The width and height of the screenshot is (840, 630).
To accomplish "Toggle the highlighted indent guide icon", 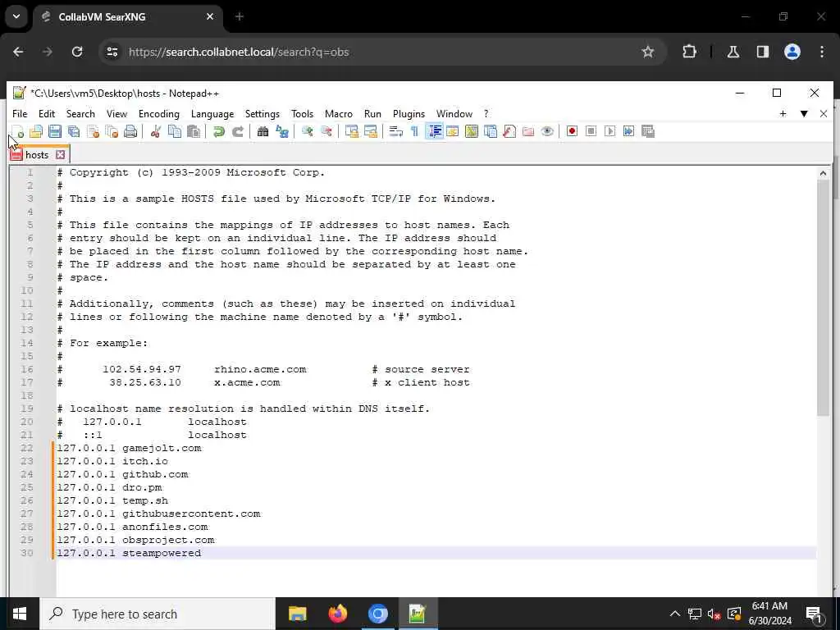I will (x=434, y=131).
